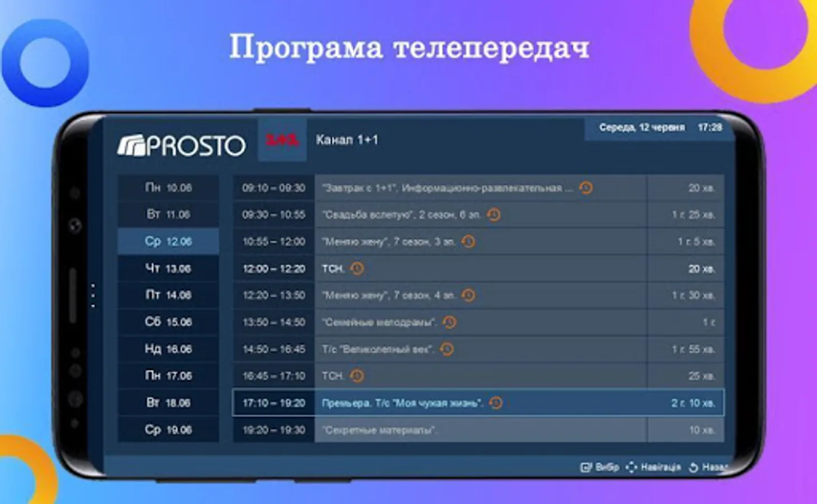This screenshot has width=817, height=504.
Task: Click the Навігація hint label
Action: [661, 467]
